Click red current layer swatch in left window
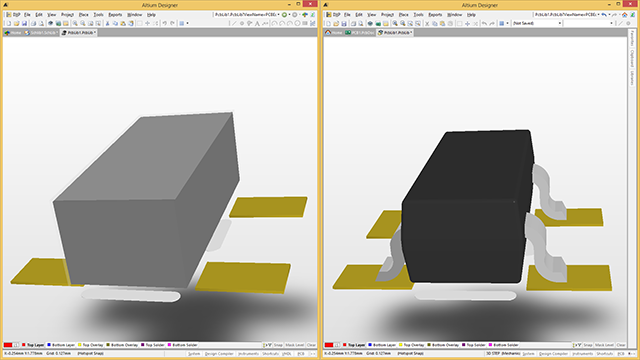 click(x=8, y=345)
